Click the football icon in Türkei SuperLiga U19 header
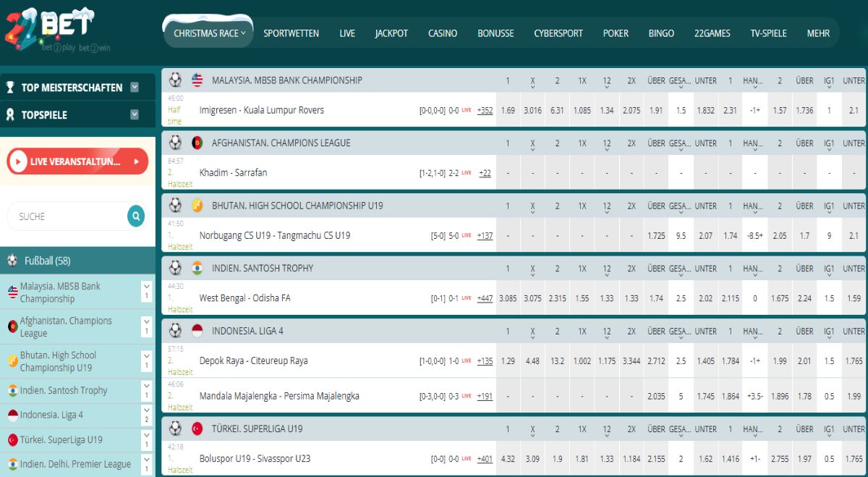This screenshot has height=477, width=868. tap(175, 429)
